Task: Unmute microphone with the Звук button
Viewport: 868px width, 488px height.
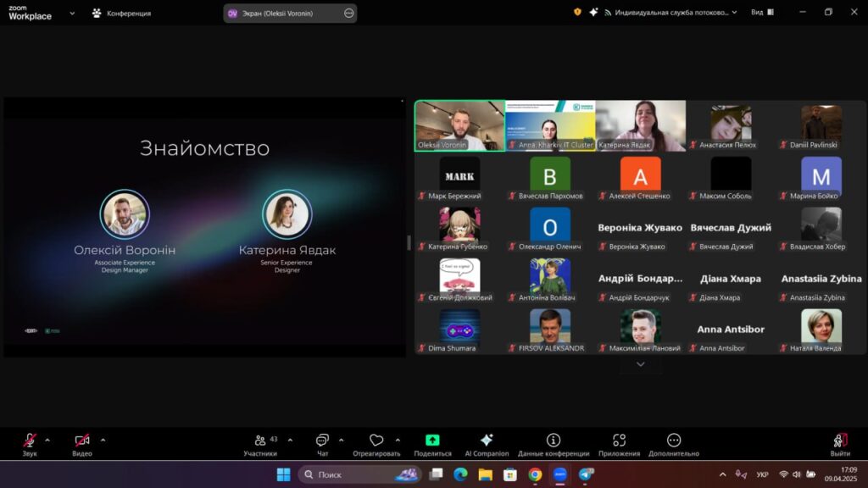Action: [30, 445]
